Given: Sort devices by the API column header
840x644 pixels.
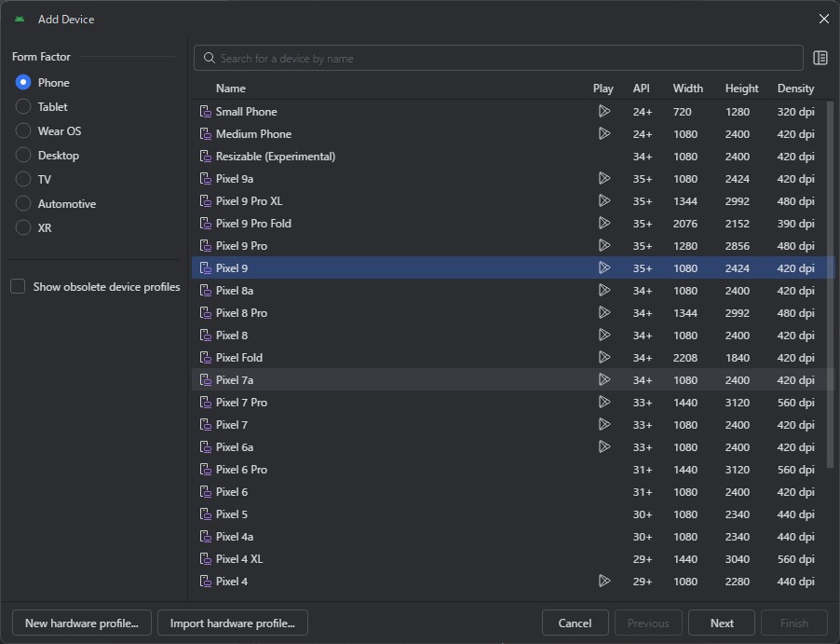Looking at the screenshot, I should coord(642,89).
